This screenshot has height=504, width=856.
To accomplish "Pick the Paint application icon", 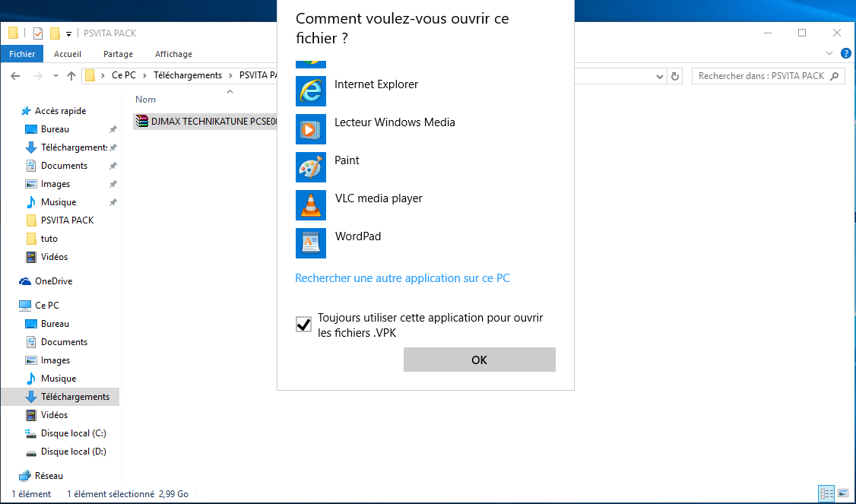I will click(x=311, y=167).
